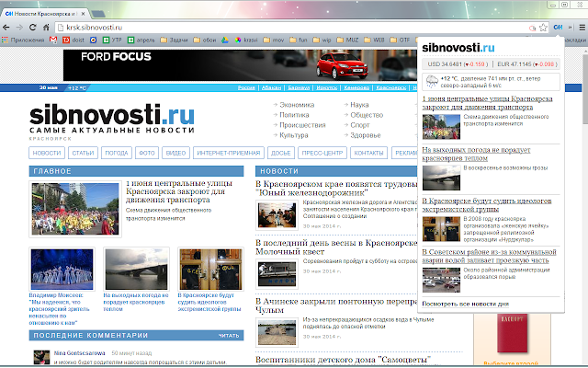Select the ИНТЕРНЕТ-ПРИЕМНАЯ navigation tab
588x368 pixels.
229,153
